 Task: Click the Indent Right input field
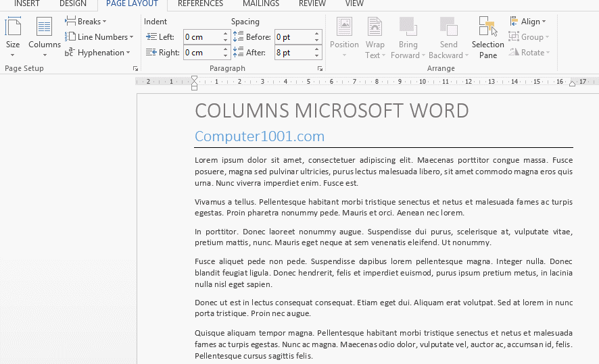pos(202,53)
